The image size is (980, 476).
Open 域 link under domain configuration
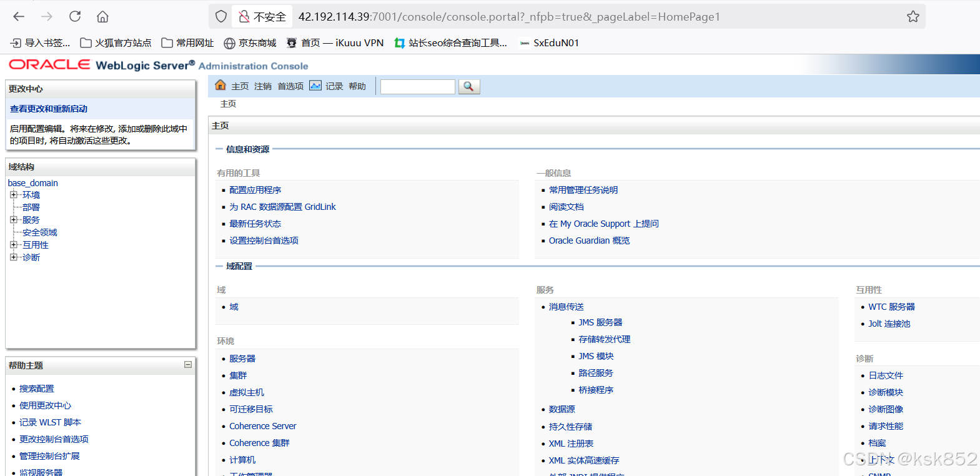[x=234, y=307]
